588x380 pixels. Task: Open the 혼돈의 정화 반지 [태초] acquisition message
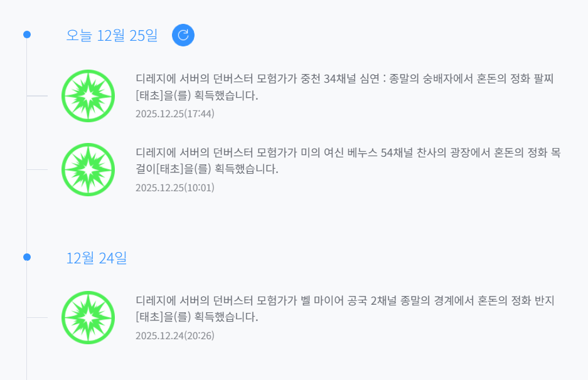pyautogui.click(x=344, y=309)
